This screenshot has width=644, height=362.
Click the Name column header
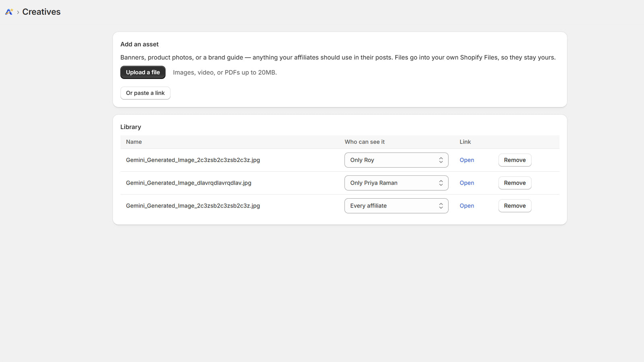click(x=134, y=142)
